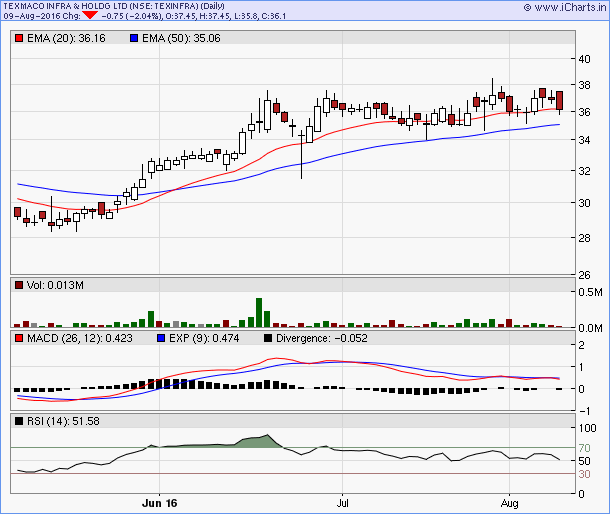Click the RSI 50 axis label
Viewport: 610px width, 514px height.
click(x=584, y=461)
